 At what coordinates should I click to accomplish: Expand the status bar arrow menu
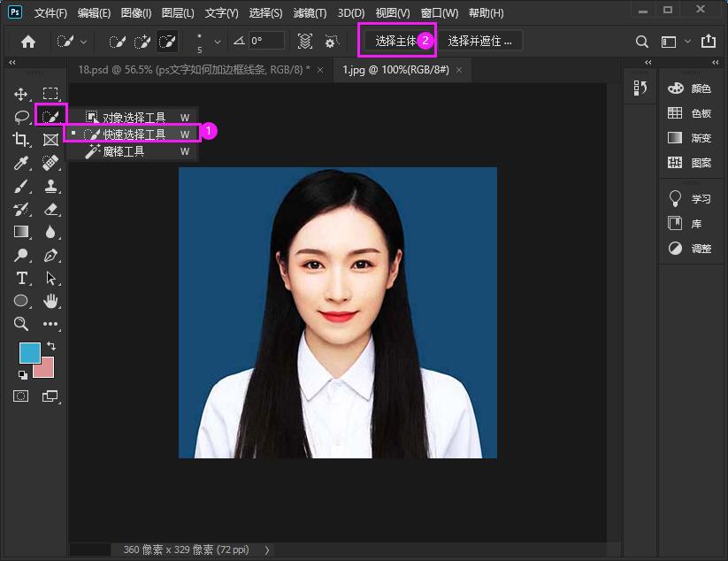click(267, 550)
